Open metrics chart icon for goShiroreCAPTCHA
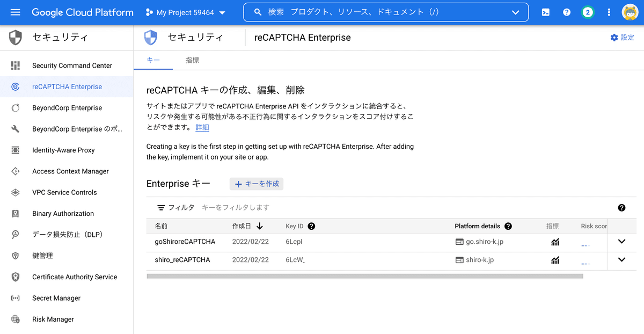The height and width of the screenshot is (334, 644). 555,242
